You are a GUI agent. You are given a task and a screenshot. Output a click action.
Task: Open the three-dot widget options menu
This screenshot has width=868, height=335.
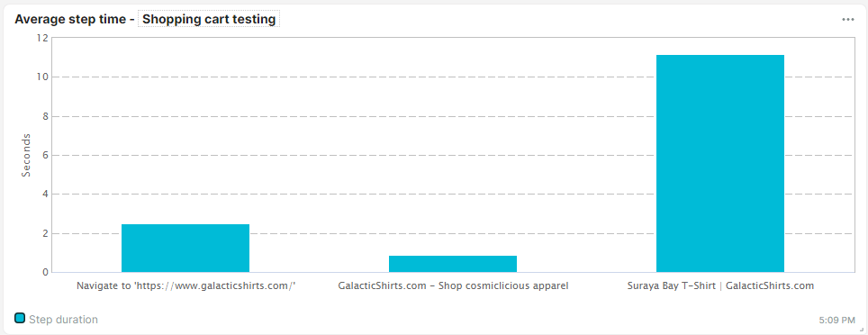[847, 20]
